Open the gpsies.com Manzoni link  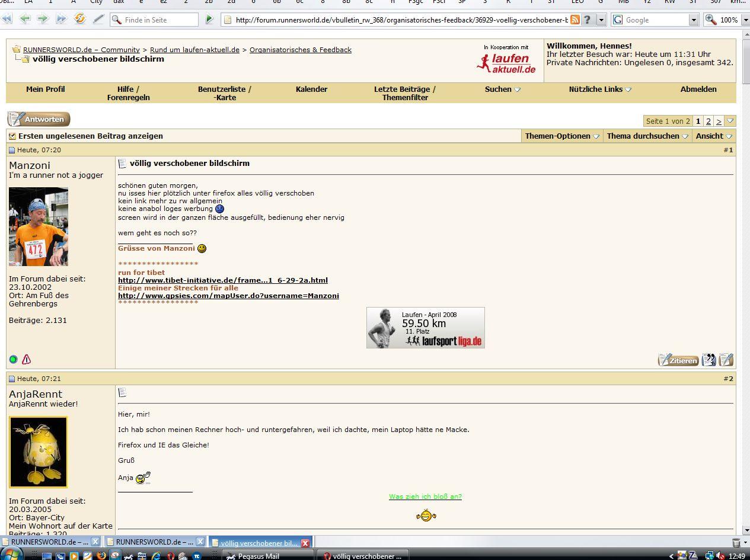click(228, 296)
